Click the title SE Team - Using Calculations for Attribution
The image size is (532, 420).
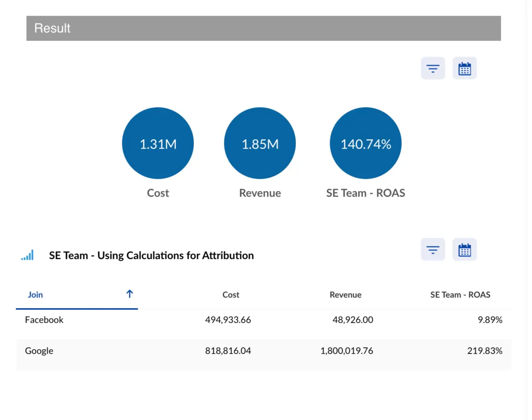pyautogui.click(x=151, y=255)
